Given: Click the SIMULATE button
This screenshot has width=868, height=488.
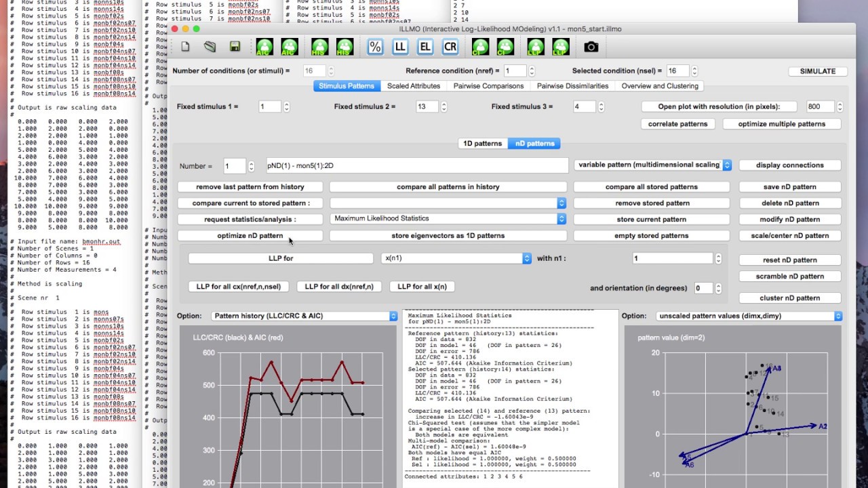Looking at the screenshot, I should pyautogui.click(x=818, y=71).
